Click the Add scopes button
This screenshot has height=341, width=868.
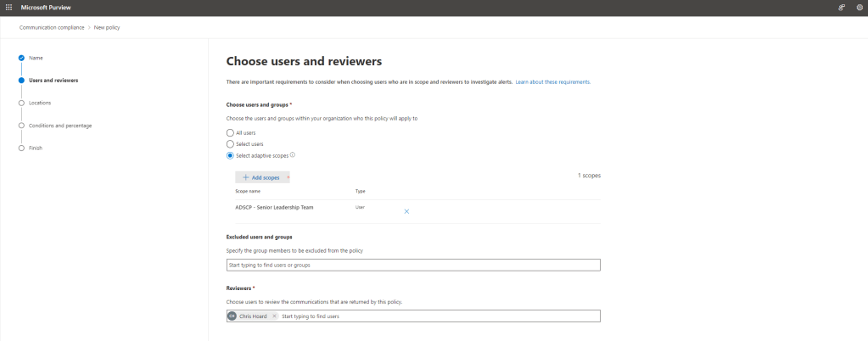(260, 177)
